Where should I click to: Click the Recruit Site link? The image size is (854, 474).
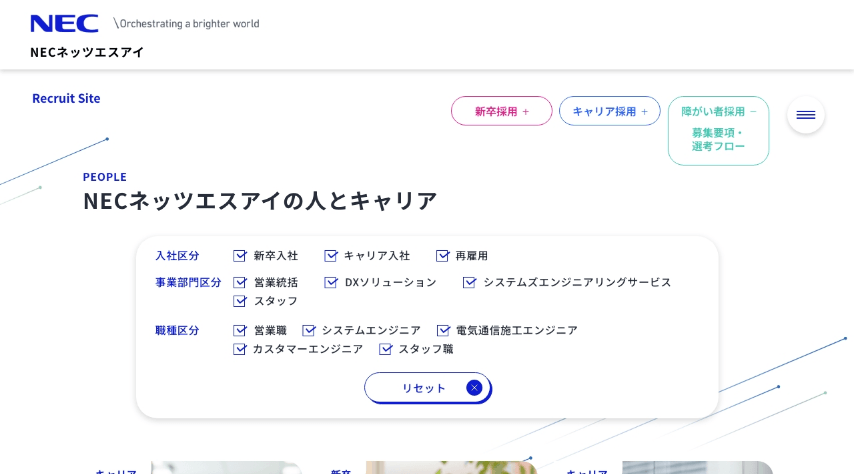click(66, 99)
